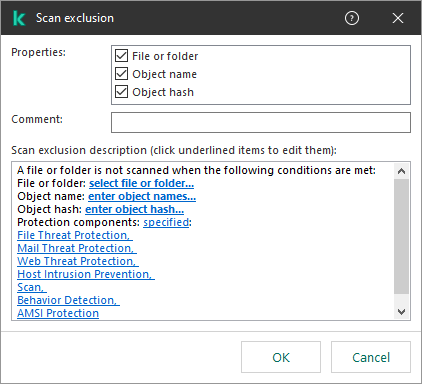This screenshot has width=422, height=384.
Task: Close the Scan exclusion dialog
Action: (x=398, y=18)
